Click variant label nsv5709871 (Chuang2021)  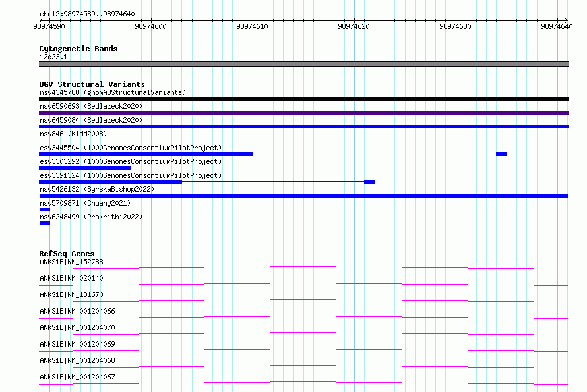(x=85, y=203)
